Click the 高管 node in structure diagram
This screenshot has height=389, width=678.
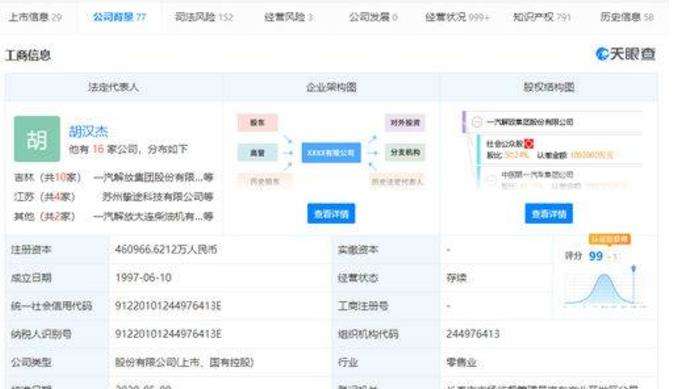click(257, 153)
